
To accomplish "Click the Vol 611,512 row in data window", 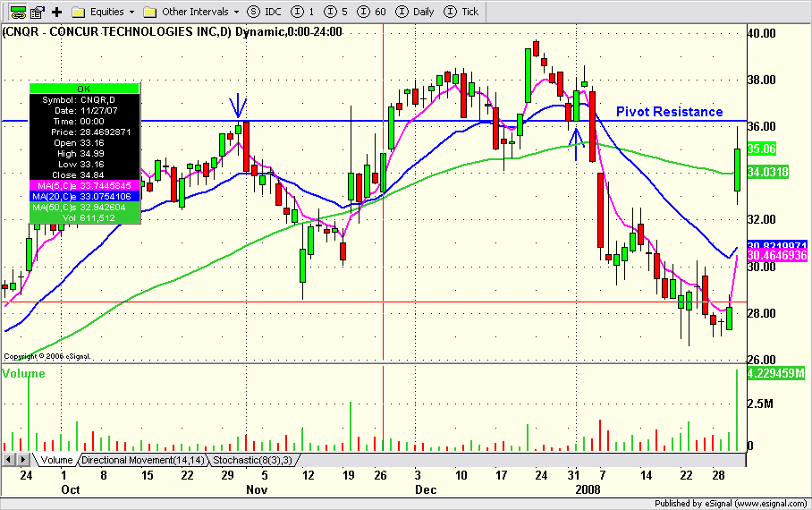I will click(84, 218).
